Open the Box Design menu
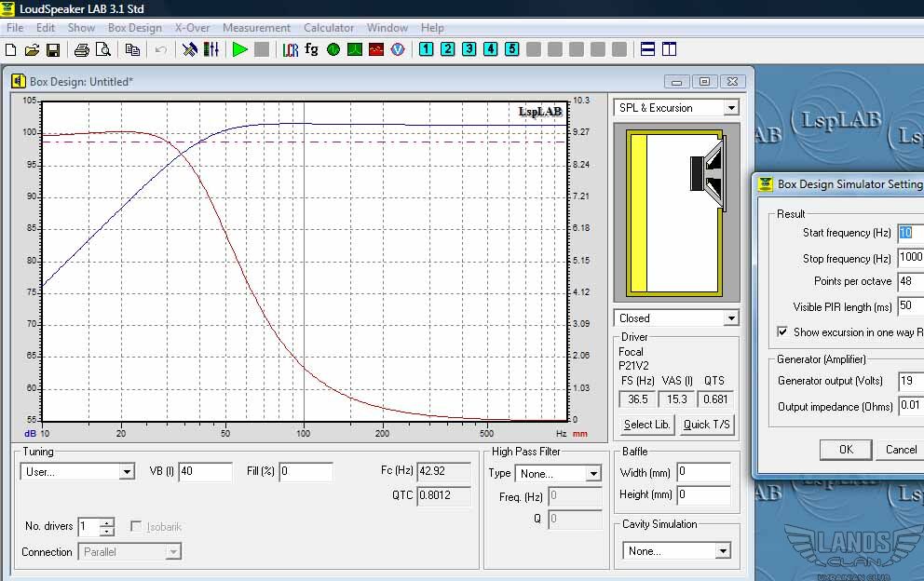 [x=134, y=28]
